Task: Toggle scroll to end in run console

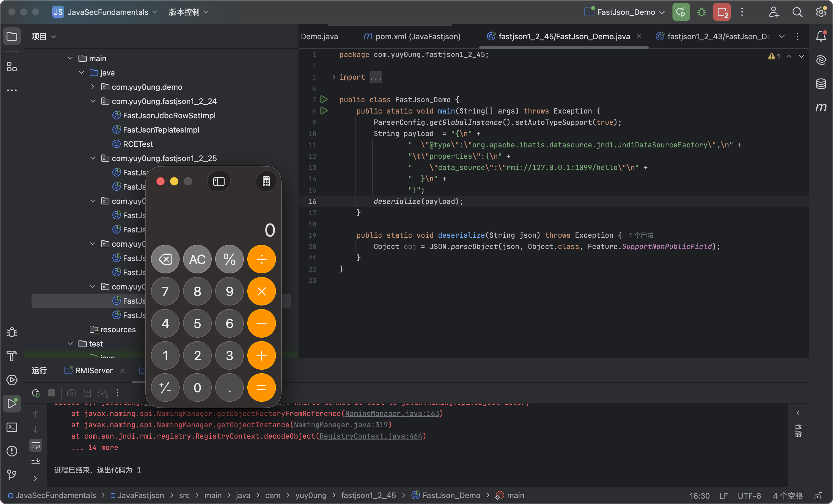Action: (x=35, y=461)
